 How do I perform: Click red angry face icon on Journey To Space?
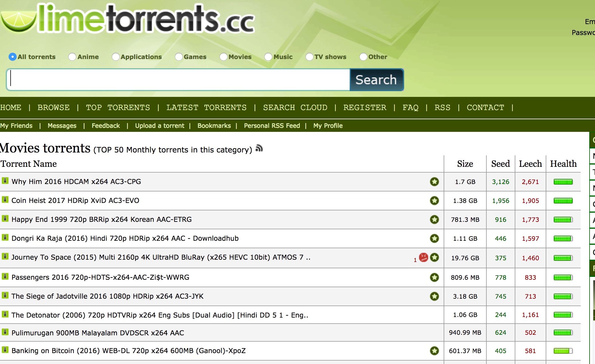(423, 257)
